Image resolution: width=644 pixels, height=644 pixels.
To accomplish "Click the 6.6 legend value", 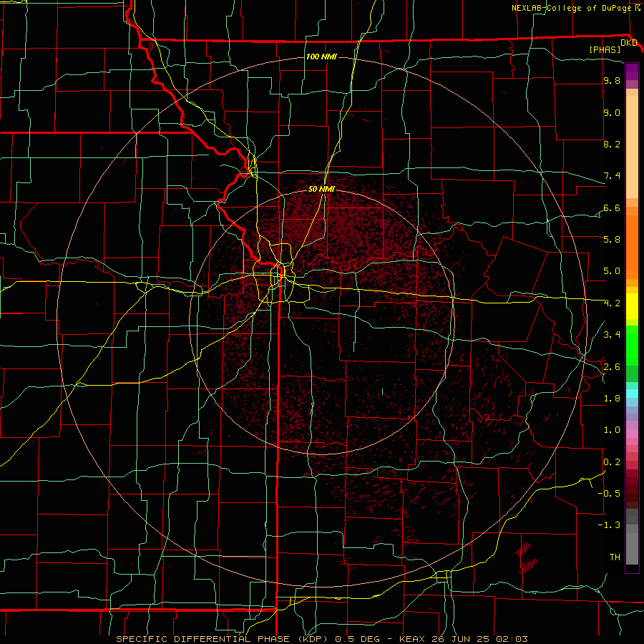I will click(x=612, y=208).
